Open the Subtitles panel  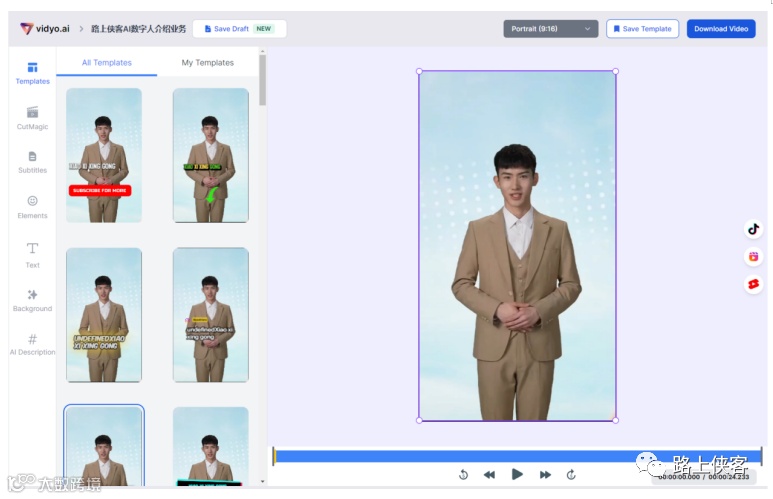coord(33,162)
